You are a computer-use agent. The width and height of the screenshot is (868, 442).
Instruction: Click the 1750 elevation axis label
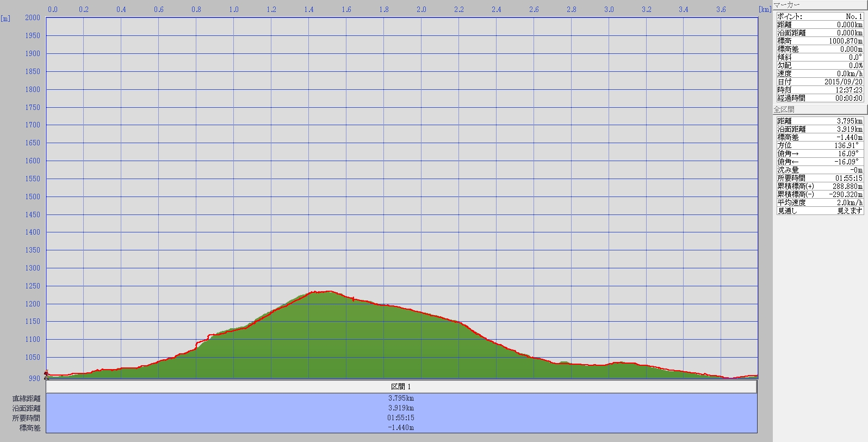click(x=33, y=107)
